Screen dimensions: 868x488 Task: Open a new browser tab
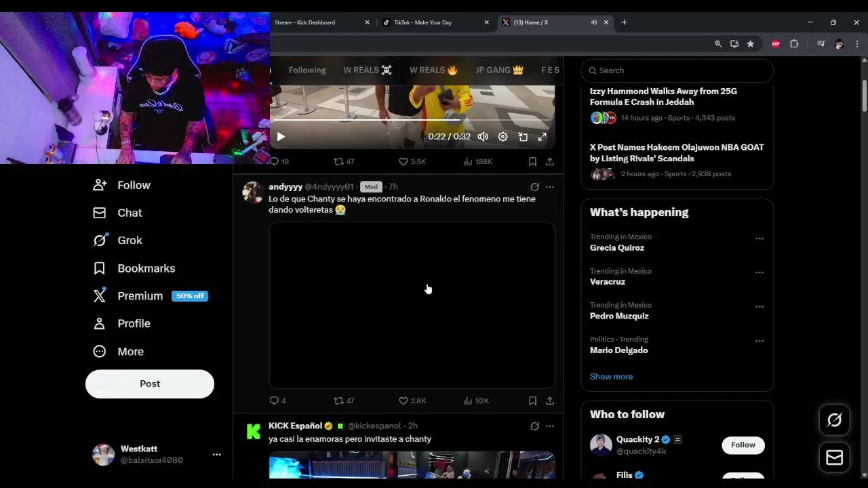[624, 22]
